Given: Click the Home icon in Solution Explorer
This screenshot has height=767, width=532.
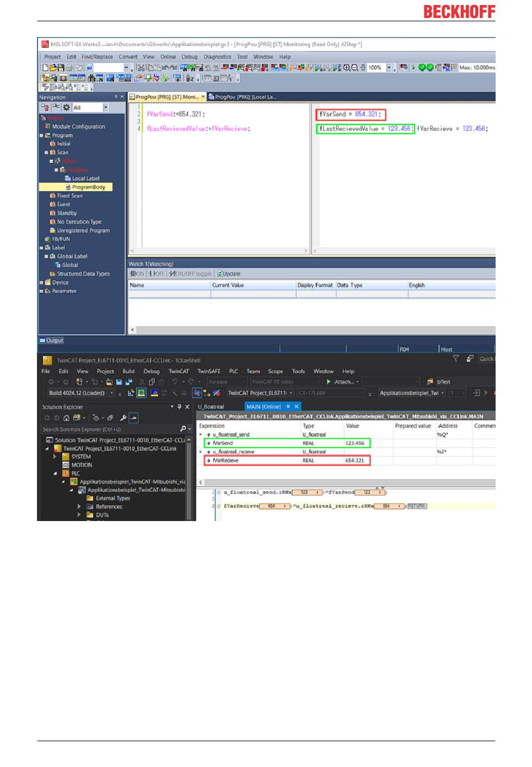Looking at the screenshot, I should point(67,418).
